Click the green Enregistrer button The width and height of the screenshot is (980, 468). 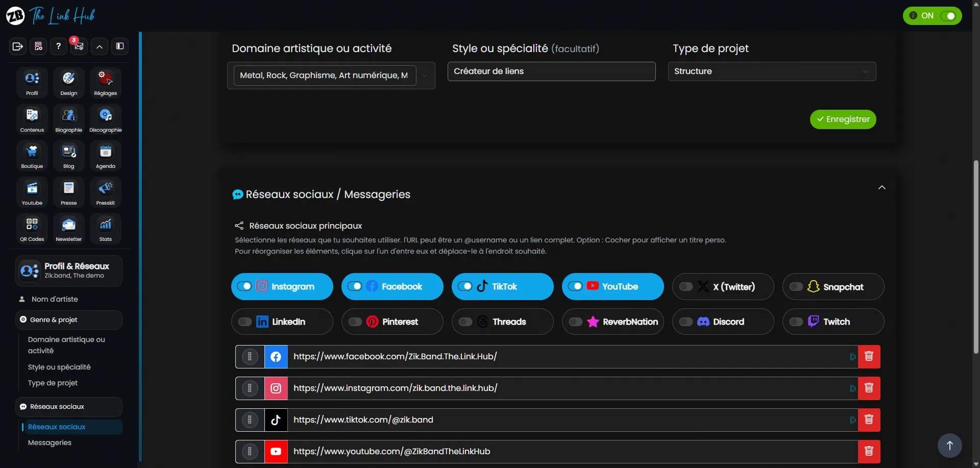tap(843, 119)
